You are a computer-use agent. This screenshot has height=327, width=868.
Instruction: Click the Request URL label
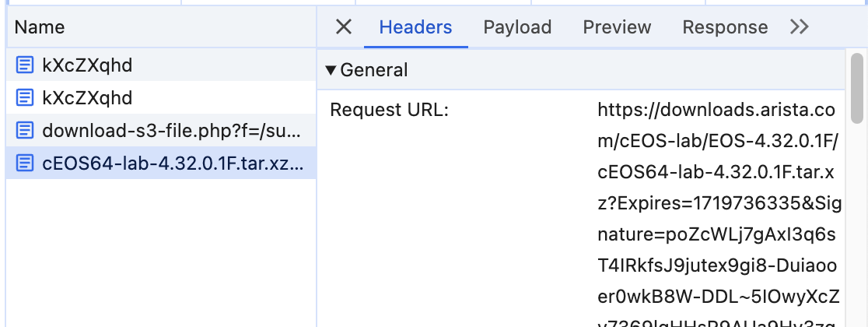coord(389,111)
